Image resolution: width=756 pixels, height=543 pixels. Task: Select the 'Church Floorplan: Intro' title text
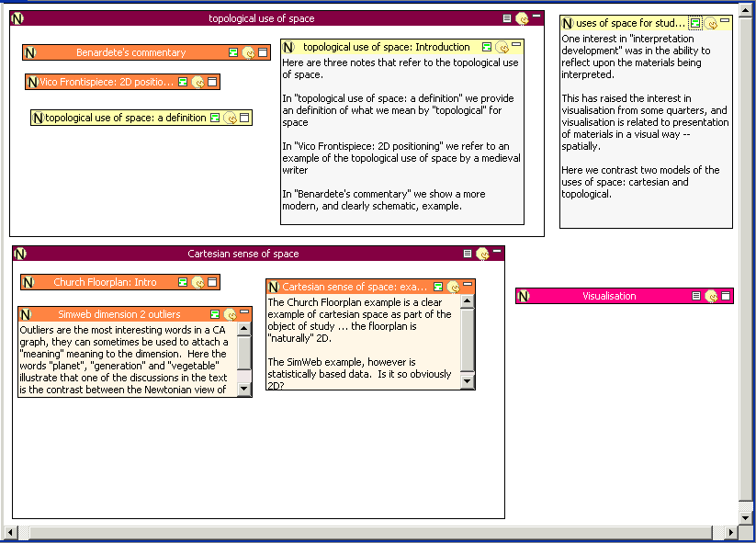coord(105,282)
